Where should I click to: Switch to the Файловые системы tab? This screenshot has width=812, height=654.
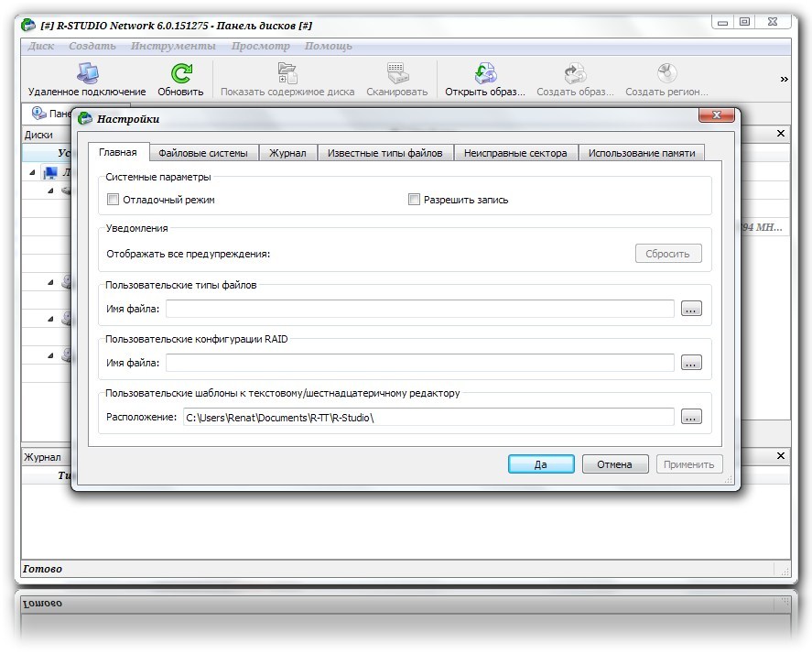[202, 153]
